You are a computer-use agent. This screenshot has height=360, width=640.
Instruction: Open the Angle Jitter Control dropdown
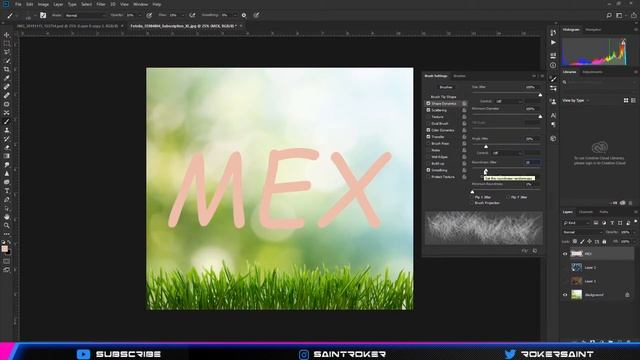[507, 153]
